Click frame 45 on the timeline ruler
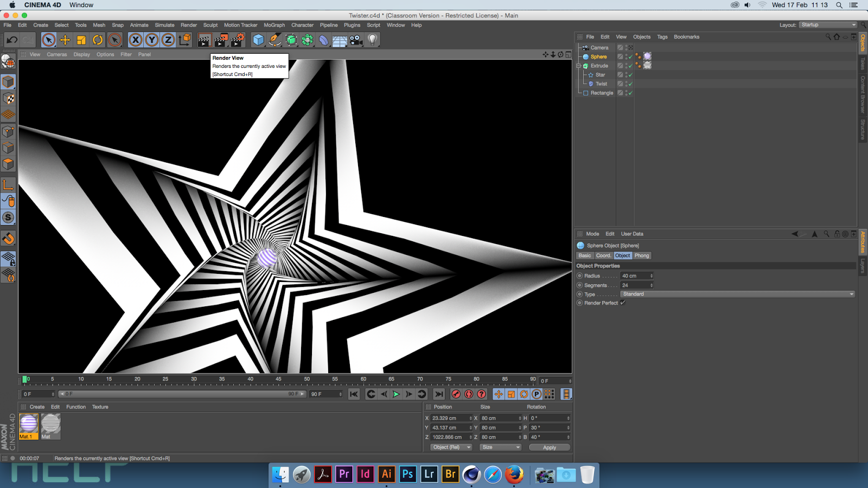This screenshot has height=488, width=868. point(278,380)
